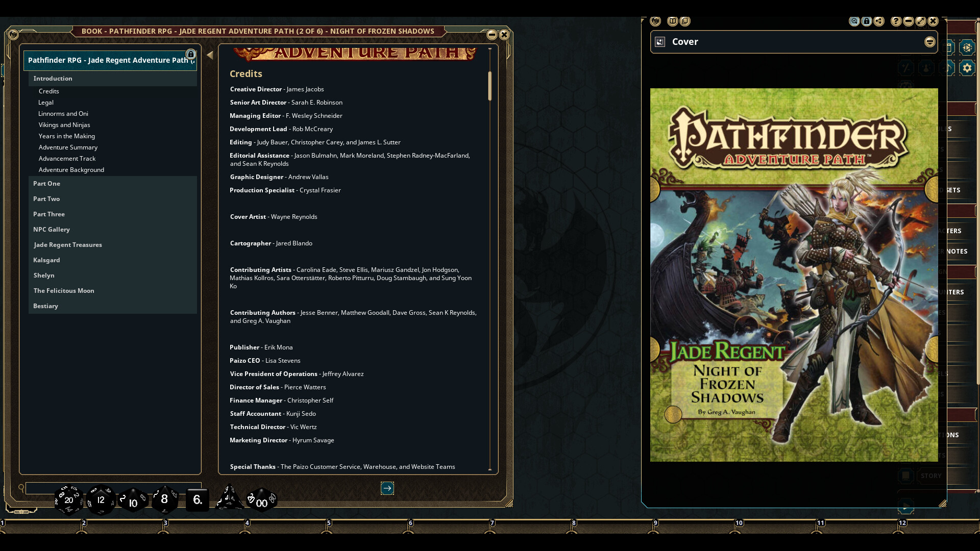
Task: Expand the Part One chapter
Action: [x=46, y=184]
